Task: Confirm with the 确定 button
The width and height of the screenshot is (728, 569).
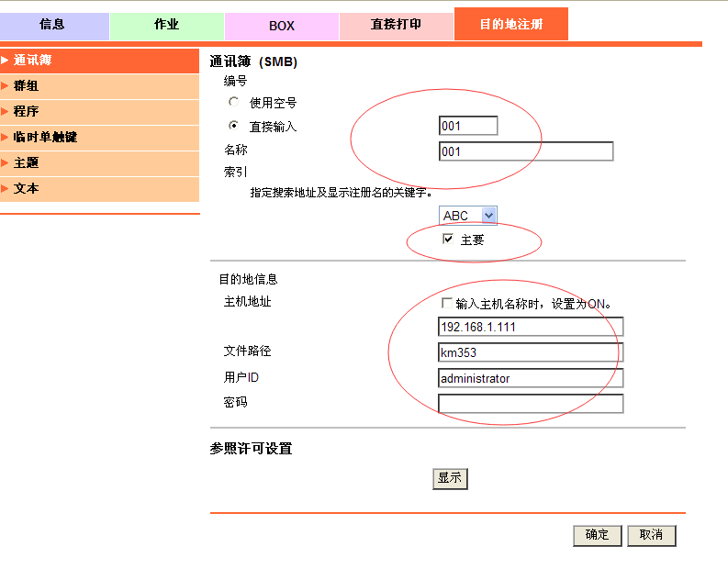Action: pos(597,535)
